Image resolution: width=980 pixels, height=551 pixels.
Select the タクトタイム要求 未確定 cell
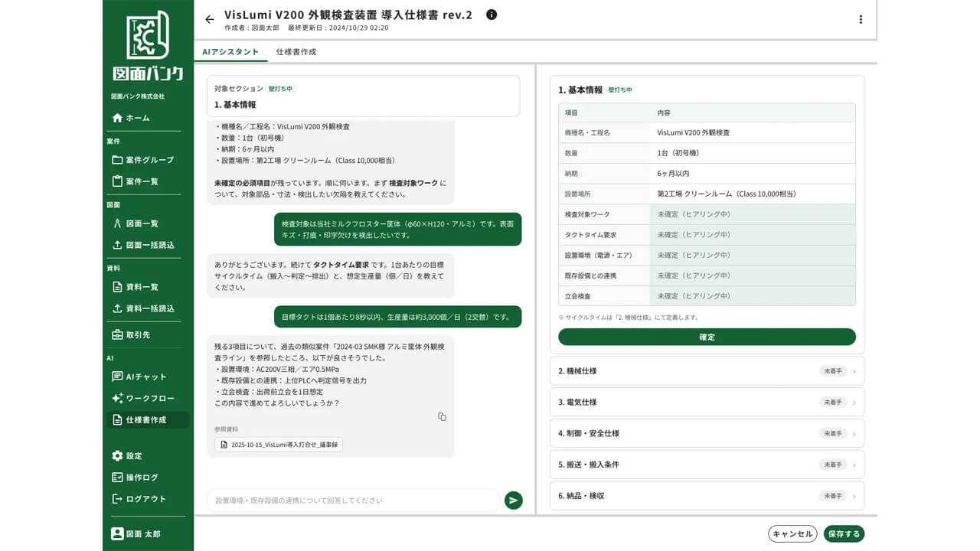point(753,235)
